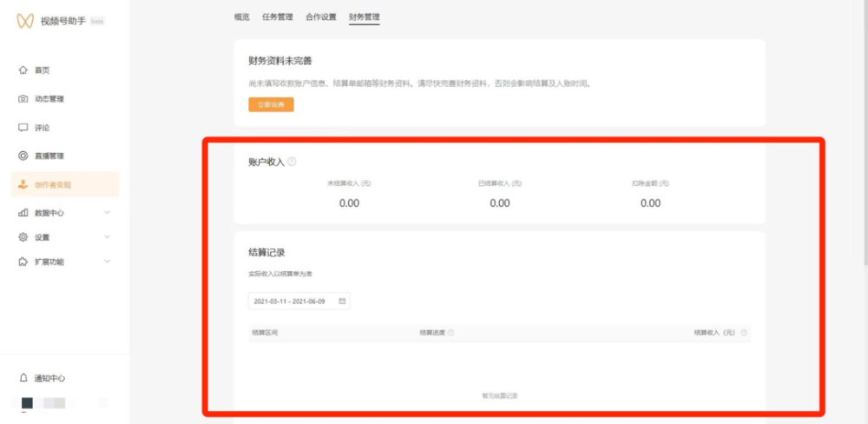Click help icon next to 结算收入（元）
Image resolution: width=868 pixels, height=424 pixels.
coord(744,333)
